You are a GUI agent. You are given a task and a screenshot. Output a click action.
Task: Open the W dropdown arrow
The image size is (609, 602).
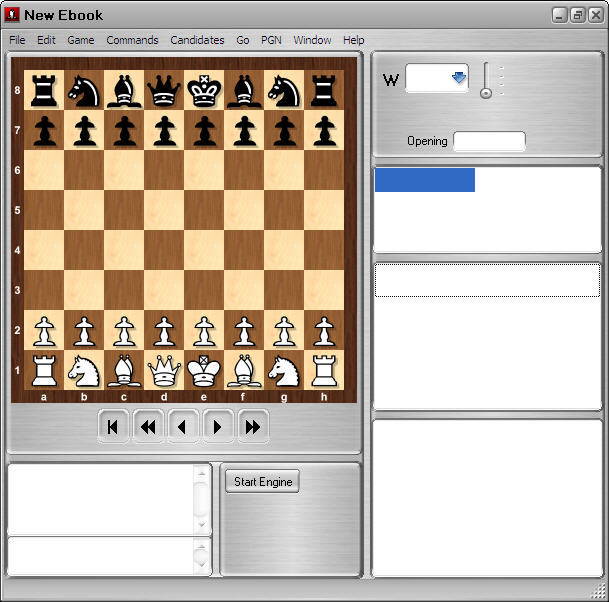point(459,79)
